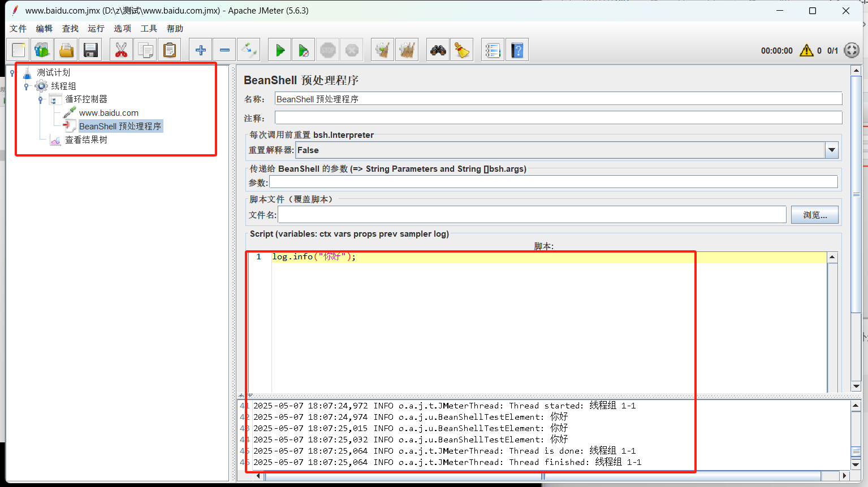Click the New test plan icon
868x487 pixels.
point(19,50)
